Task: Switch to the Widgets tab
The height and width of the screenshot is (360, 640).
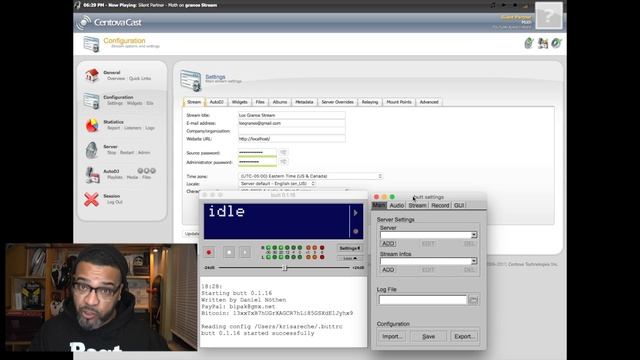Action: [240, 102]
